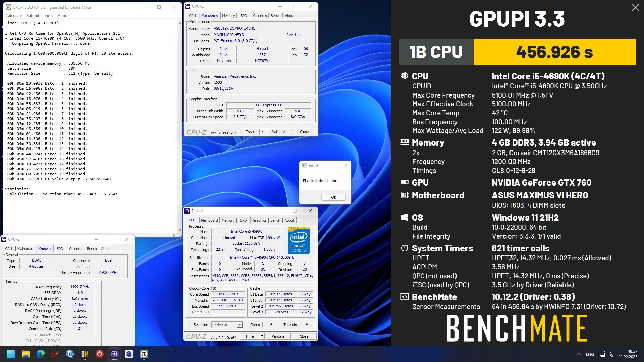Screen dimensions: 644x362
Task: Open About tab in CPU-Z Mainboard window
Action: (x=290, y=16)
